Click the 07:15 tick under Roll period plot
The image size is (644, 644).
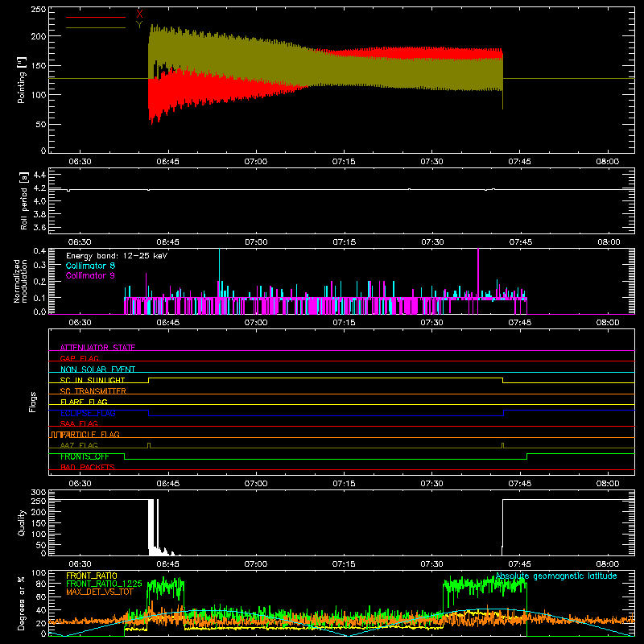345,242
